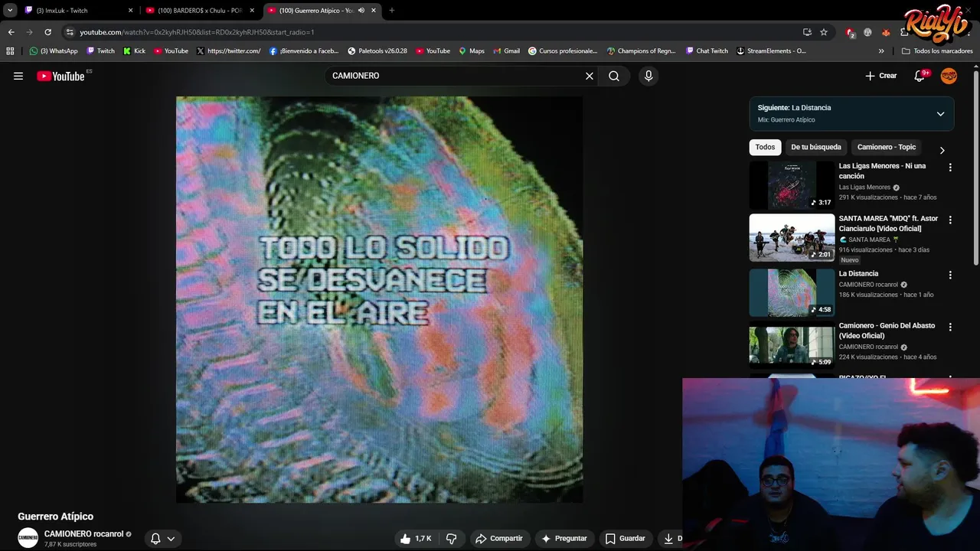Open the WhatsApp bookmark
Screen dimensions: 980x551
pos(54,51)
